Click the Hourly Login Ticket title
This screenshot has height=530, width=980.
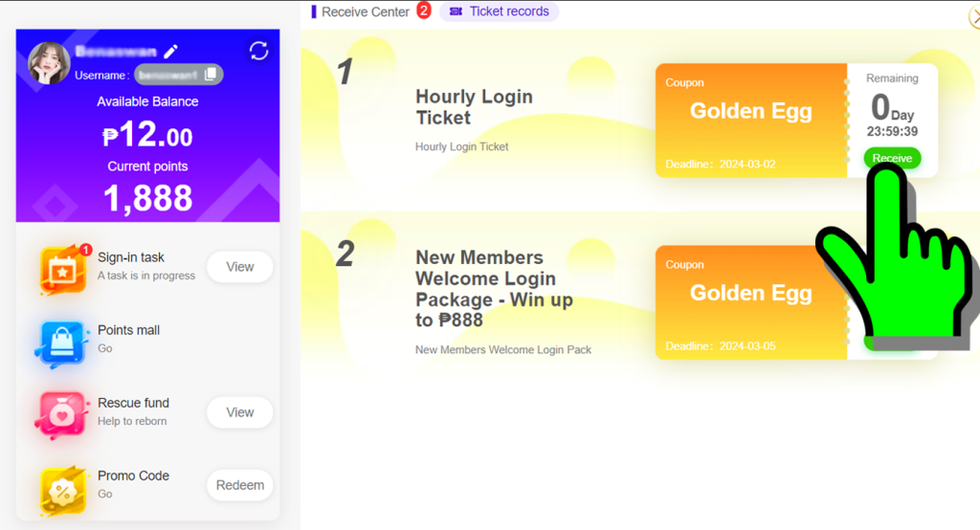[x=475, y=107]
